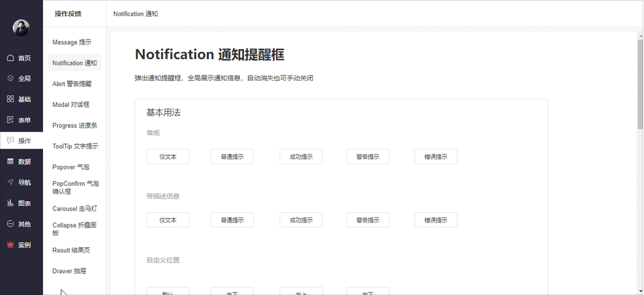Open Modal 对话框 page
Screen dimensions: 644x295
(x=74, y=104)
